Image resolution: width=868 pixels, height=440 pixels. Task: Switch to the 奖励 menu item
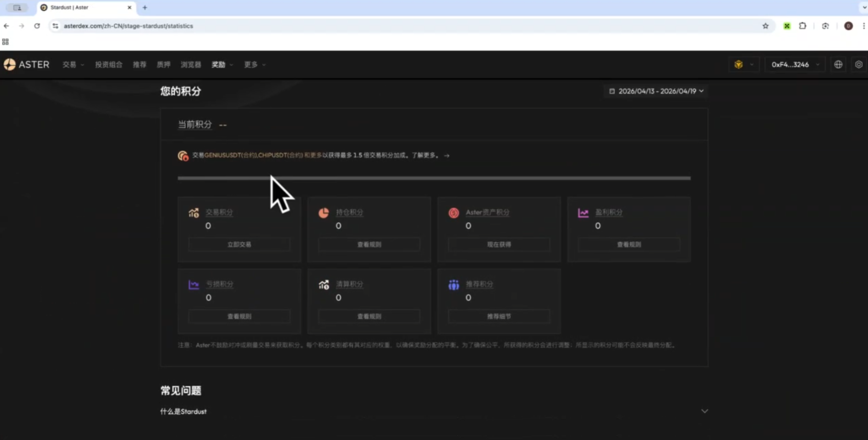[x=218, y=64]
